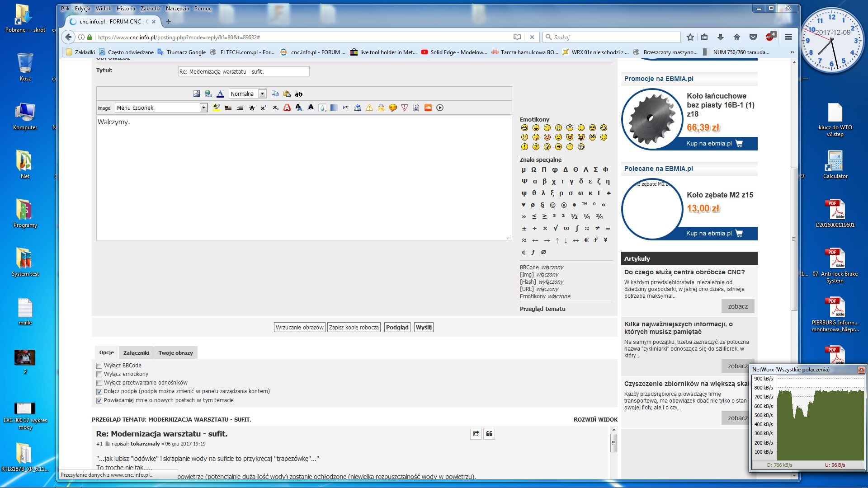This screenshot has width=868, height=488.
Task: Click the Adblock Plus icon
Action: (x=770, y=36)
